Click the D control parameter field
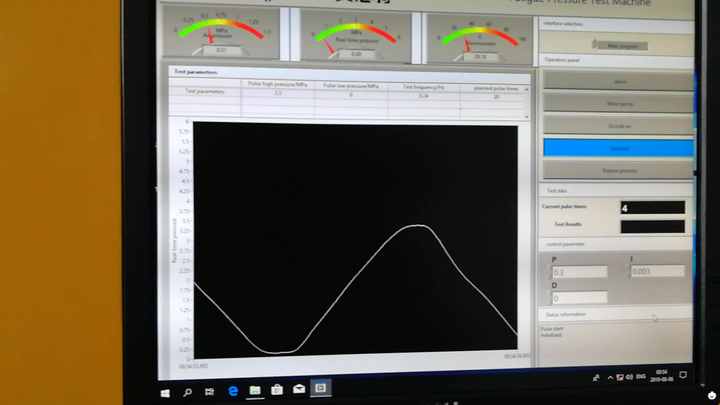720x405 pixels. coord(579,298)
